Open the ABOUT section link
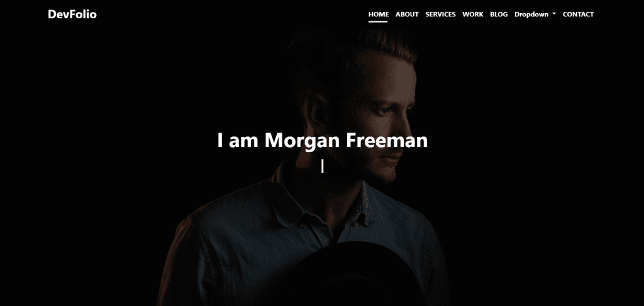The height and width of the screenshot is (306, 644). coord(407,14)
